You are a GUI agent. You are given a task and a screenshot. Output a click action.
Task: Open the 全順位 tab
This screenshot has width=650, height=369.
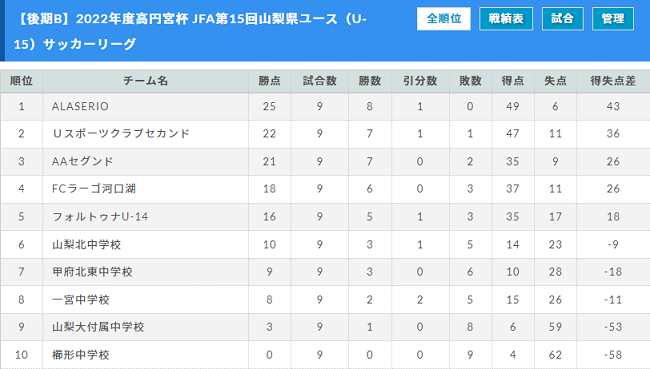coord(444,19)
